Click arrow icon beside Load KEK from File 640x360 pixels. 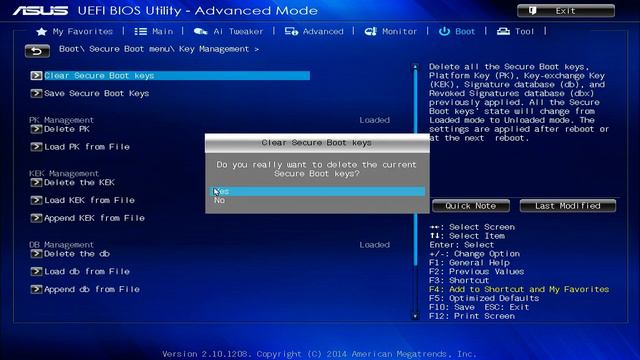36,200
